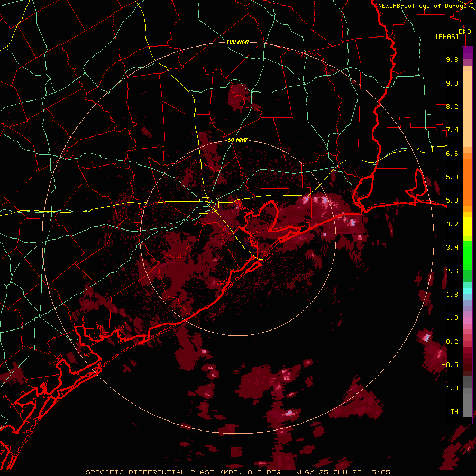476x476 pixels.
Task: Click the KHGX station identifier in the caption
Action: [x=305, y=472]
